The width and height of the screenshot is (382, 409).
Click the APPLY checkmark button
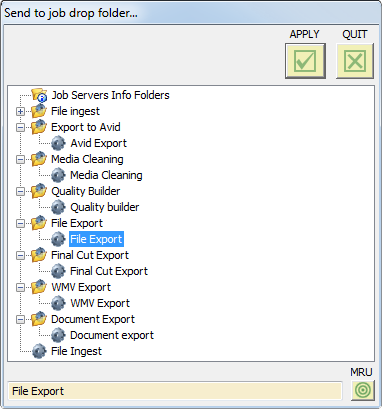[x=305, y=61]
